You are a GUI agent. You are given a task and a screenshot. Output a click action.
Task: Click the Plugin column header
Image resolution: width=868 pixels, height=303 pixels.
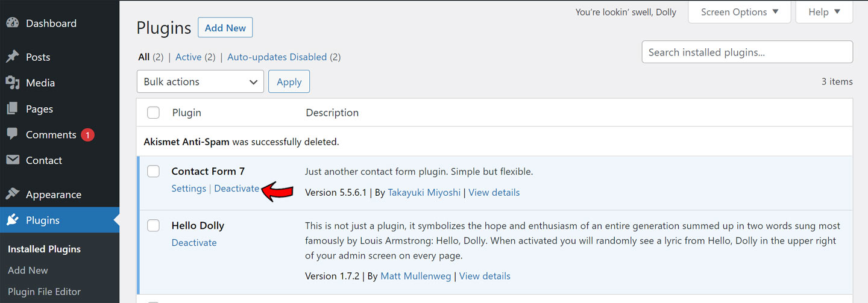187,113
